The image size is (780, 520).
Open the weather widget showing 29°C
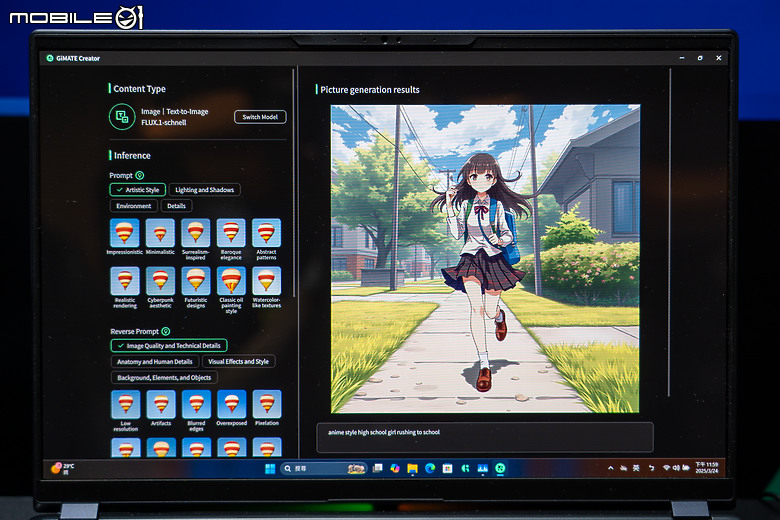[x=63, y=469]
